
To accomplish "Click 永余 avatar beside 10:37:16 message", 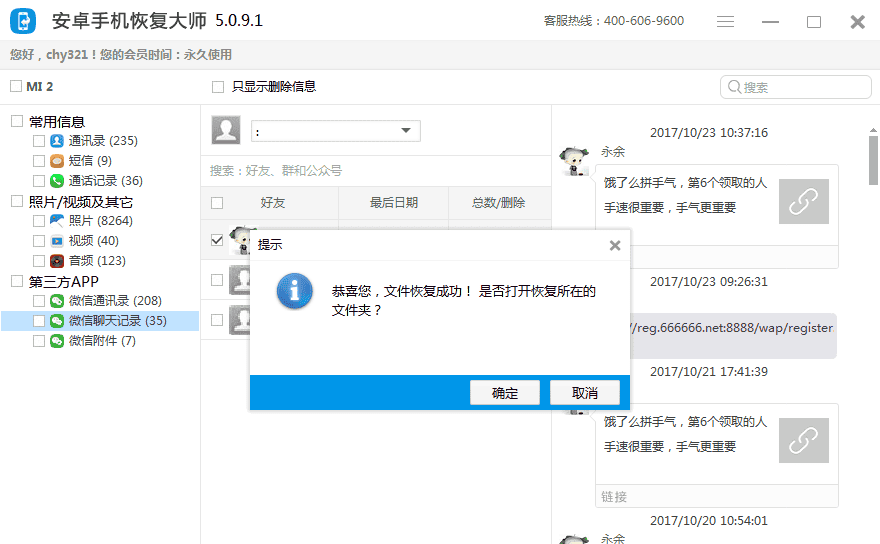I will point(574,161).
